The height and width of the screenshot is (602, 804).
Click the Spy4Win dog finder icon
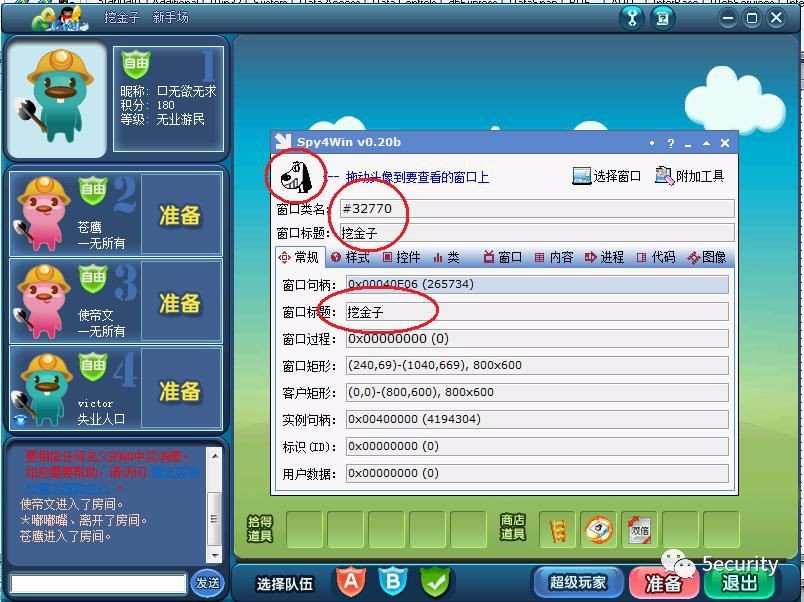coord(296,177)
